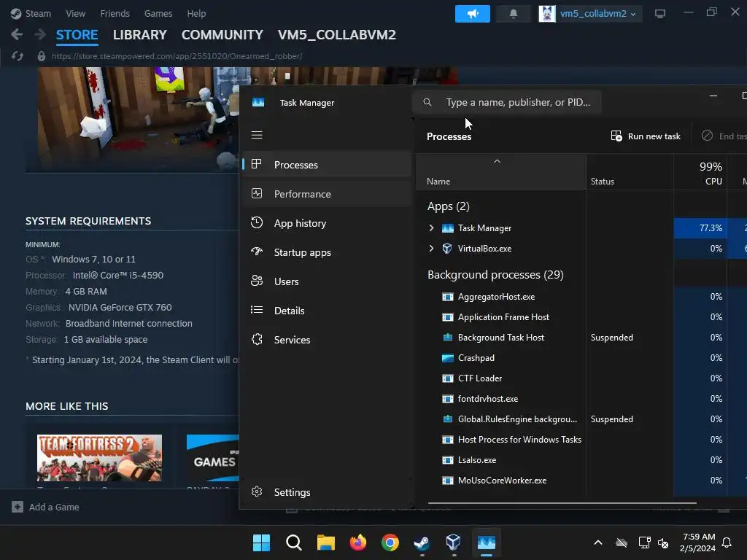Sort processes by Name column
747x560 pixels.
point(500,172)
